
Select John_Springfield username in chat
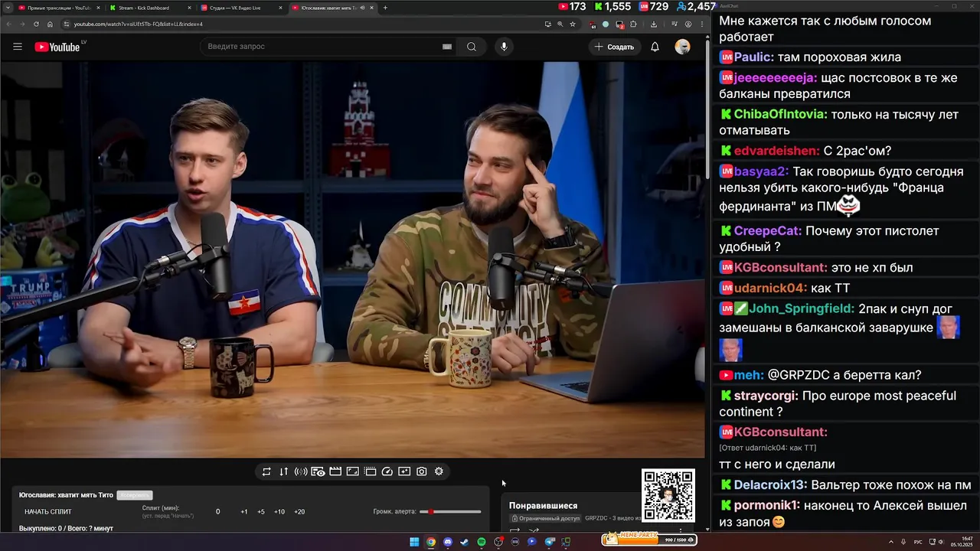802,308
